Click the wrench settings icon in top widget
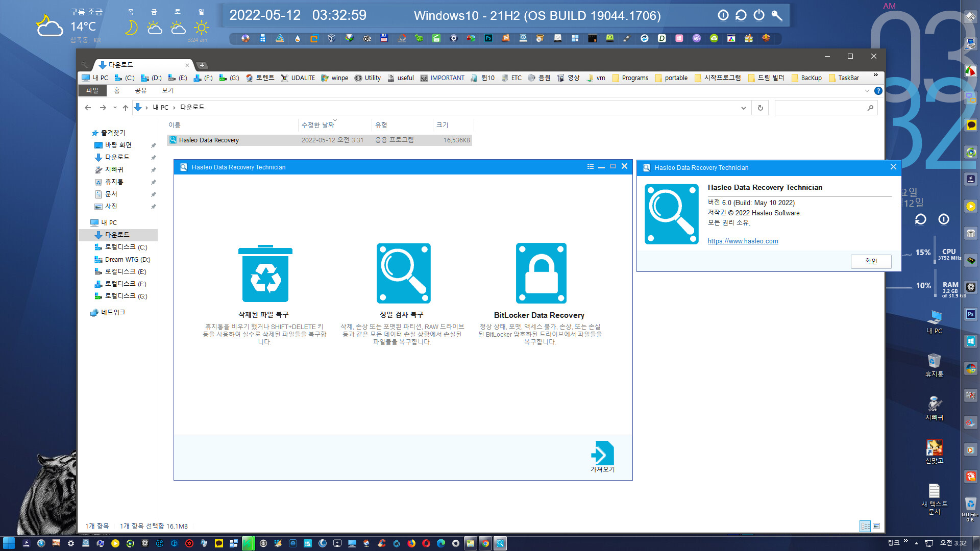This screenshot has width=980, height=551. [x=777, y=15]
